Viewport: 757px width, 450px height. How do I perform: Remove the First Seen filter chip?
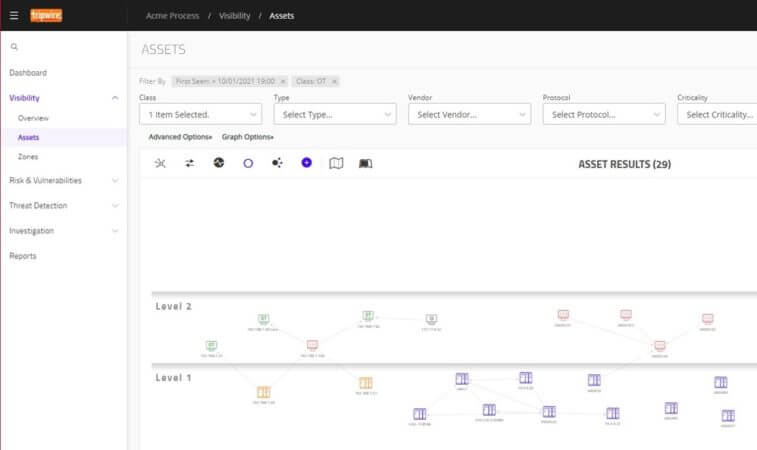tap(283, 81)
